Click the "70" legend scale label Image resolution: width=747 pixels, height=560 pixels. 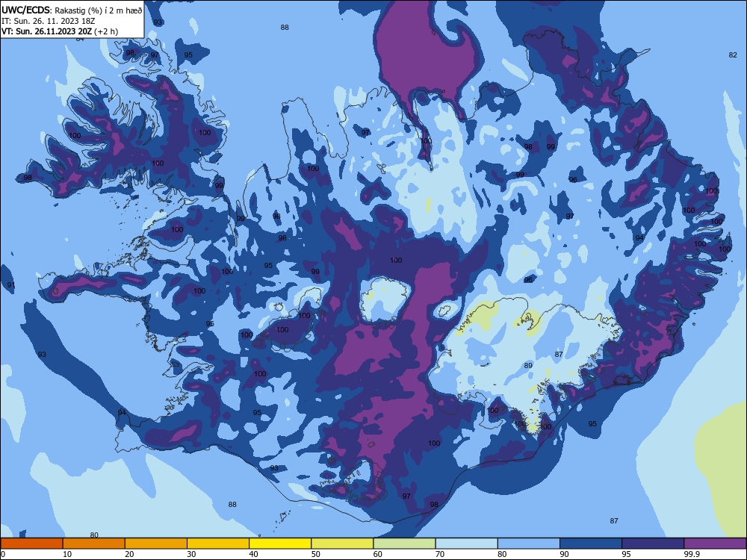coord(440,554)
